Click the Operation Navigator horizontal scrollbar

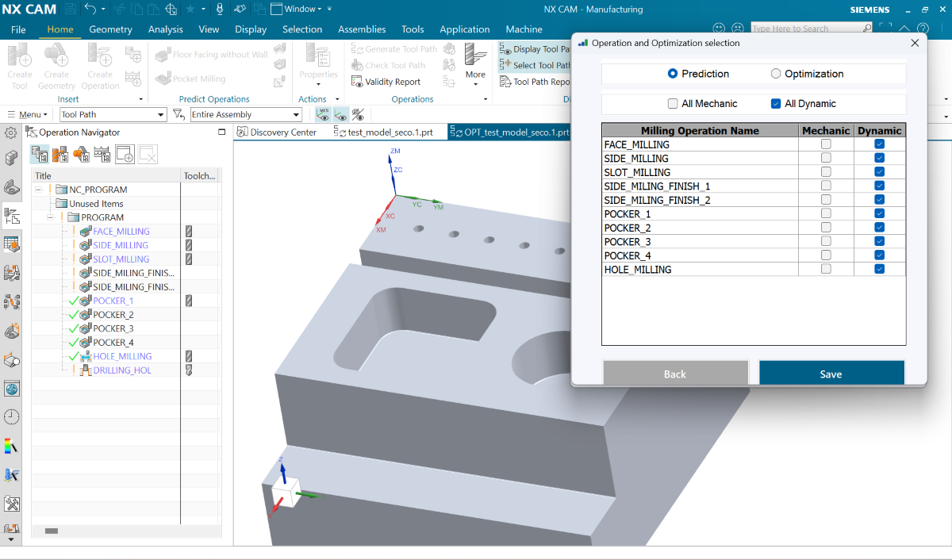pos(52,531)
